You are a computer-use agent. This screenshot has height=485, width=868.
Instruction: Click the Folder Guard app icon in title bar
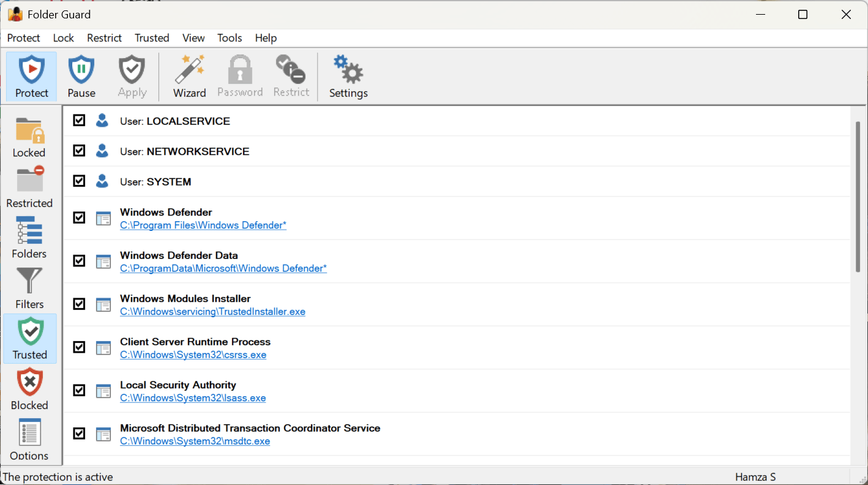point(15,14)
